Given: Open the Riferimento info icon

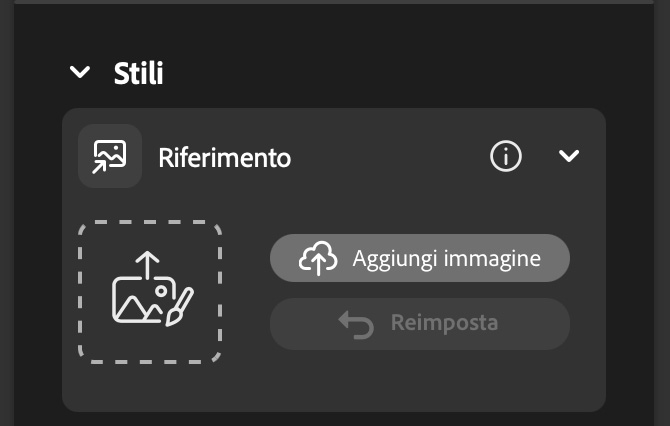Looking at the screenshot, I should pyautogui.click(x=506, y=156).
